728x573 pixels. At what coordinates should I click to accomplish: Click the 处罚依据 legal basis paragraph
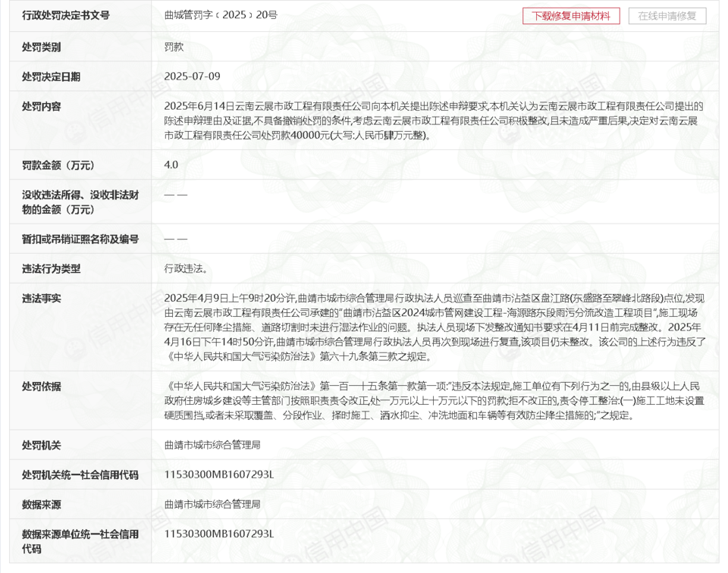click(x=433, y=400)
